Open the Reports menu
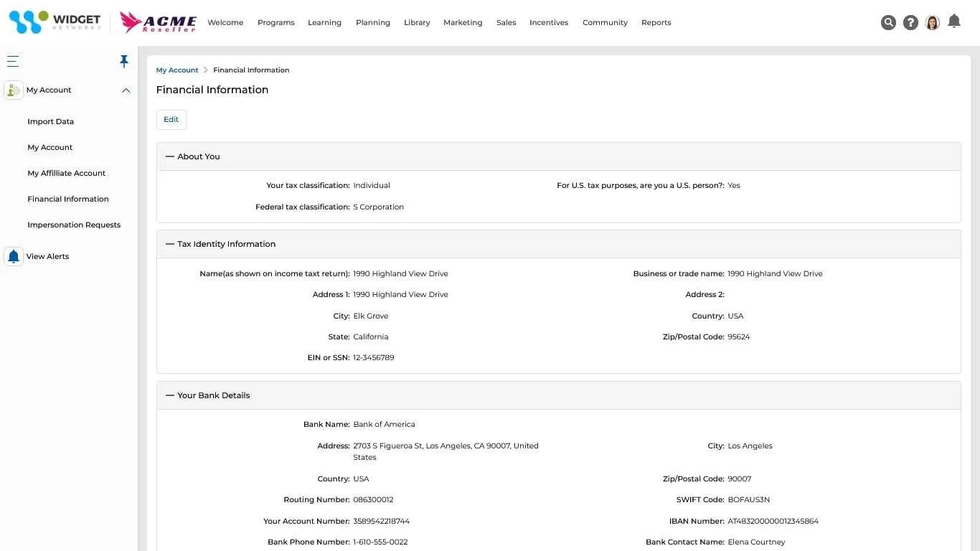Screen dimensions: 980x551 click(x=656, y=23)
